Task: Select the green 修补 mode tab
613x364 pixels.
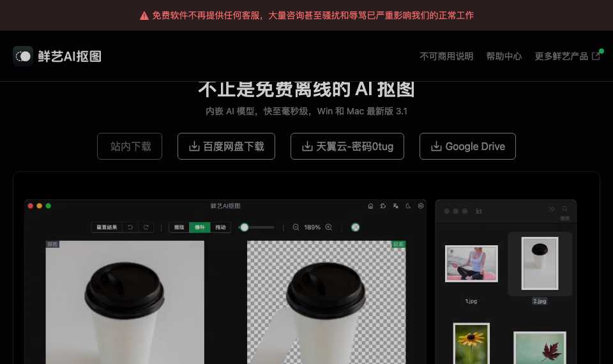Action: coord(200,227)
